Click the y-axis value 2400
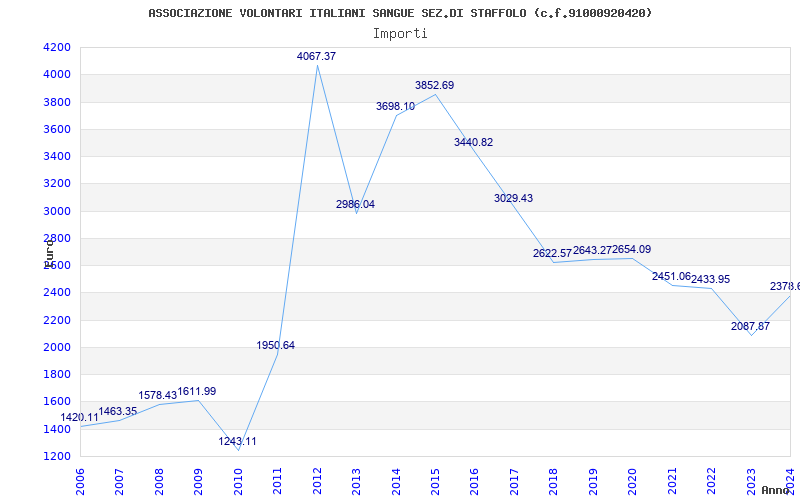 click(57, 292)
